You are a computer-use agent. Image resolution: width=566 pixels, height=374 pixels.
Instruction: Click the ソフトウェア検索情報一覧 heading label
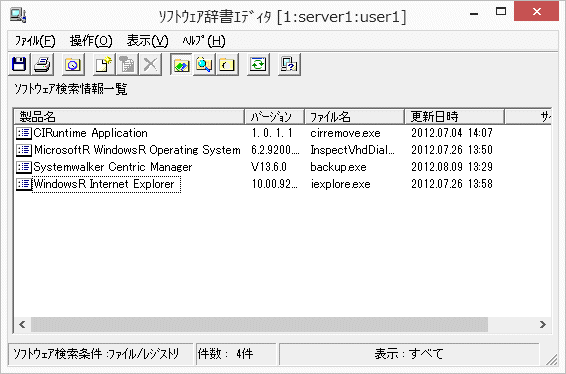pos(71,89)
